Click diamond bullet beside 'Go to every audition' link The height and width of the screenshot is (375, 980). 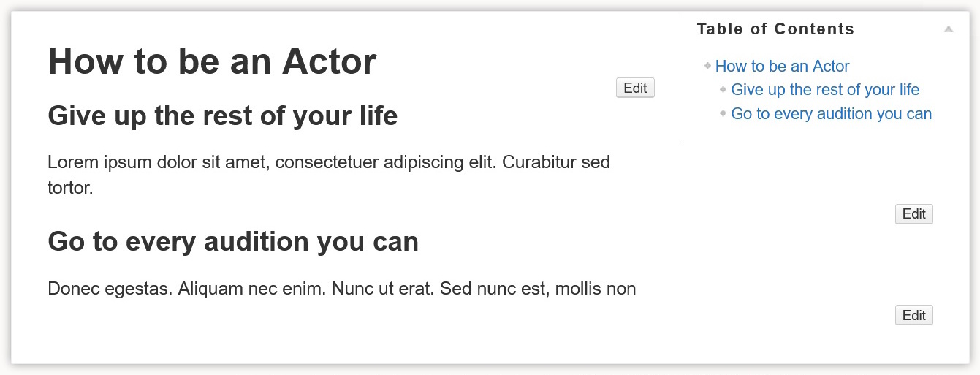pos(723,114)
